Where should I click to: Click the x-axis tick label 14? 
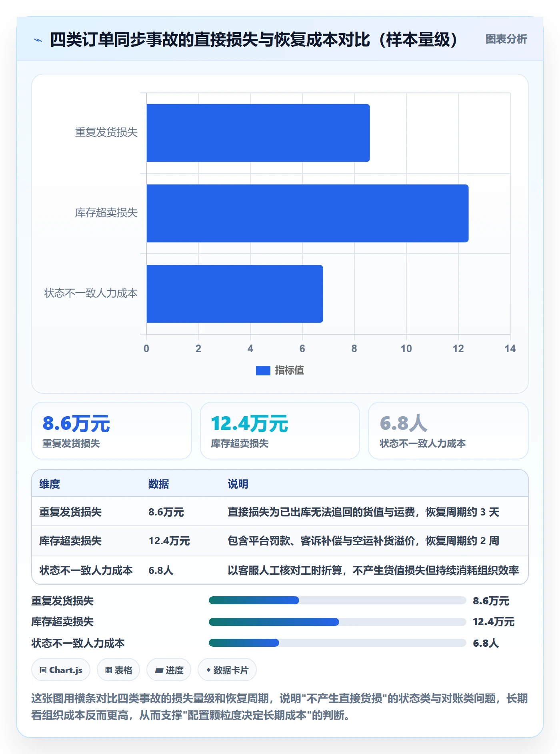point(510,349)
